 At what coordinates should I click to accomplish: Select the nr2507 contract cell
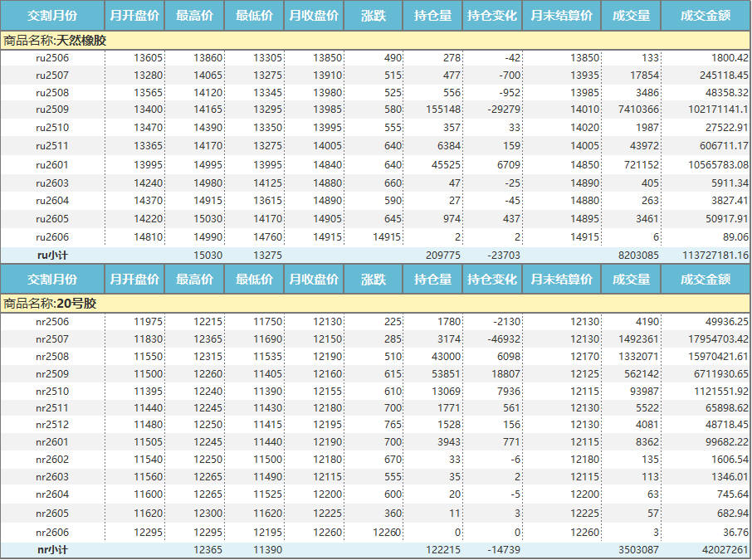coord(52,338)
